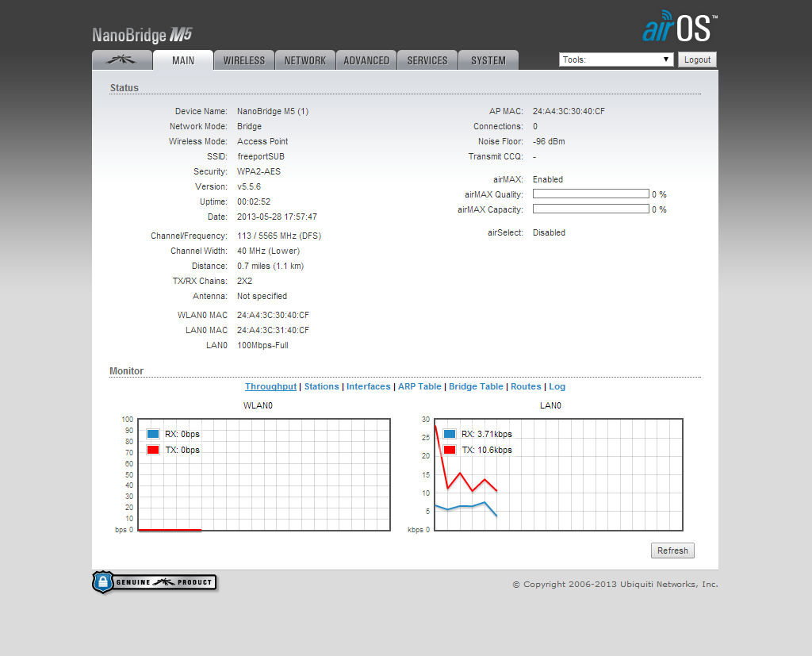Click the device name 'NanoBridge M5 (1)'
This screenshot has height=656, width=812.
(273, 111)
